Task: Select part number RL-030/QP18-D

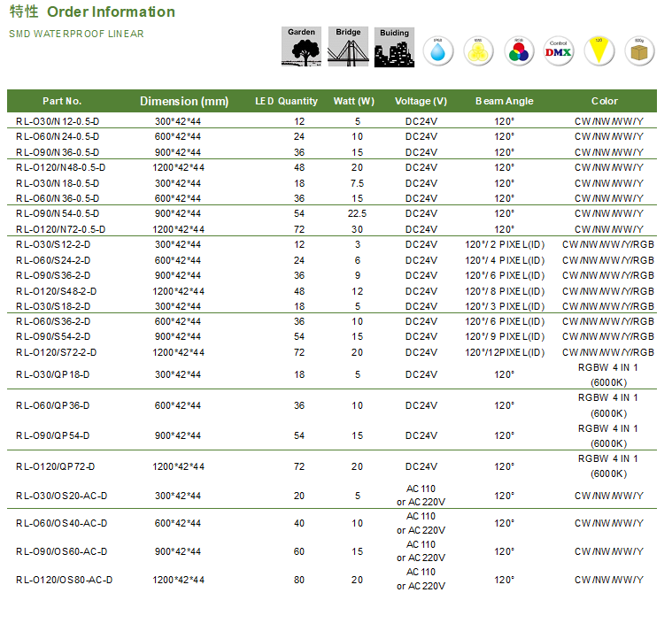Action: click(x=53, y=374)
